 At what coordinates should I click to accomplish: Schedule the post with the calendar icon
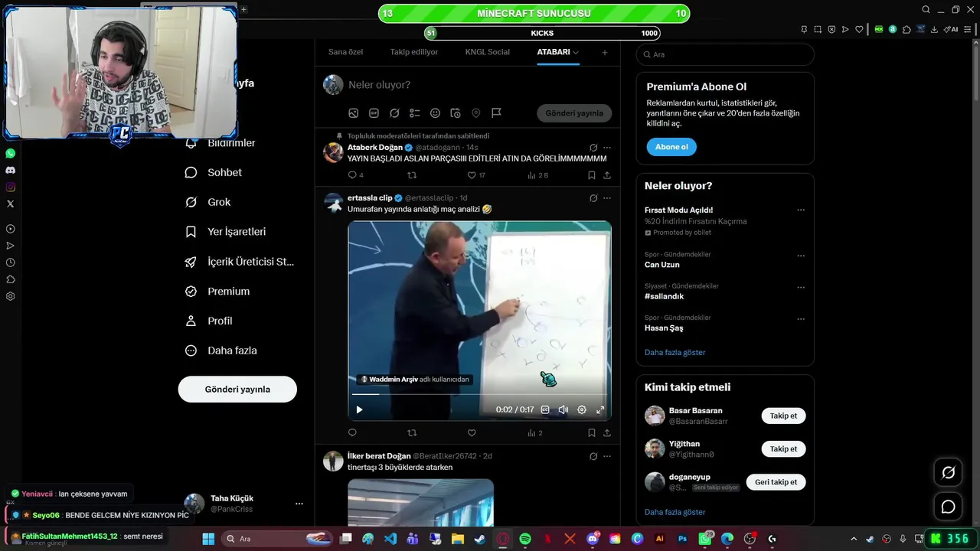coord(456,113)
